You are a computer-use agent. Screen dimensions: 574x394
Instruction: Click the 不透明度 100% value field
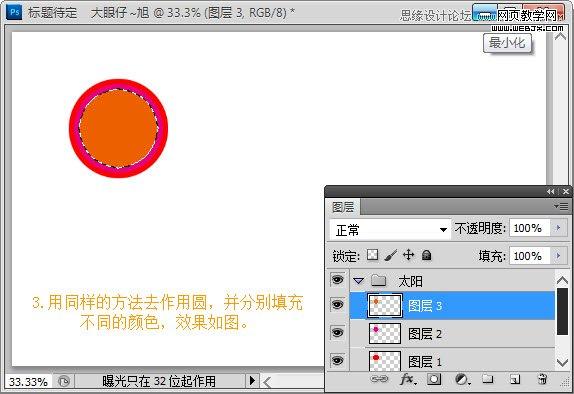tap(529, 228)
